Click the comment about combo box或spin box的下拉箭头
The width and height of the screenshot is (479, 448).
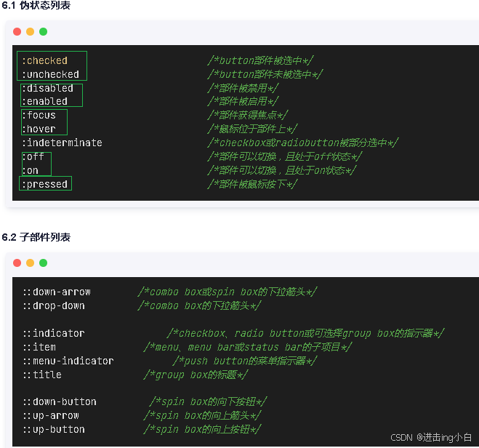[228, 292]
